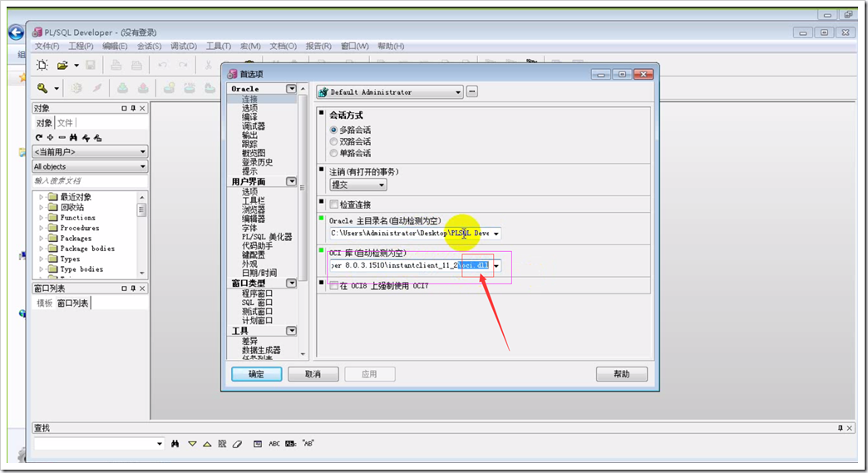Open the 帮助(H) menu
The width and height of the screenshot is (868, 473).
[391, 47]
